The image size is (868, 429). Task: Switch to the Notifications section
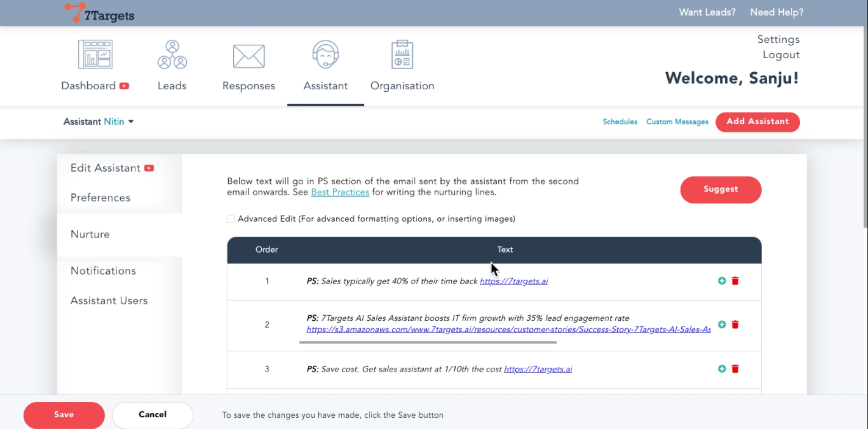point(103,271)
